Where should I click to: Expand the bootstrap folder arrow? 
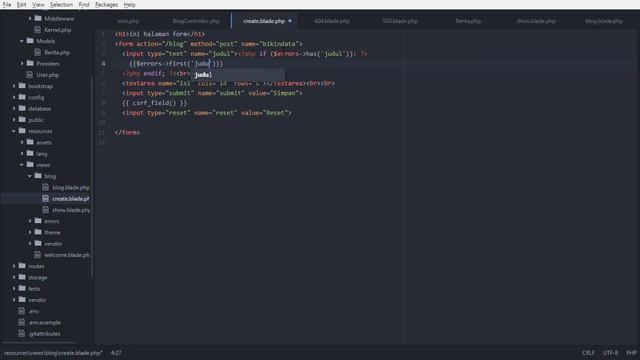tap(14, 86)
